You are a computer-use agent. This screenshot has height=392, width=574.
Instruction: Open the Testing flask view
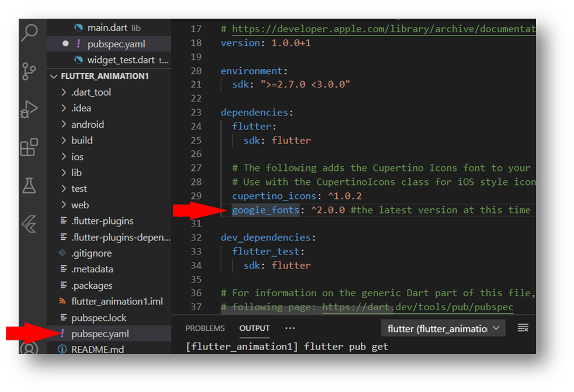click(29, 185)
